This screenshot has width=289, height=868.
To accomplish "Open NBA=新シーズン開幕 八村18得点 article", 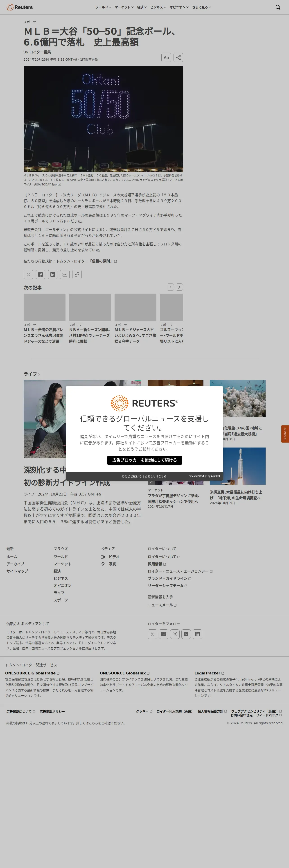I will 90,336.
